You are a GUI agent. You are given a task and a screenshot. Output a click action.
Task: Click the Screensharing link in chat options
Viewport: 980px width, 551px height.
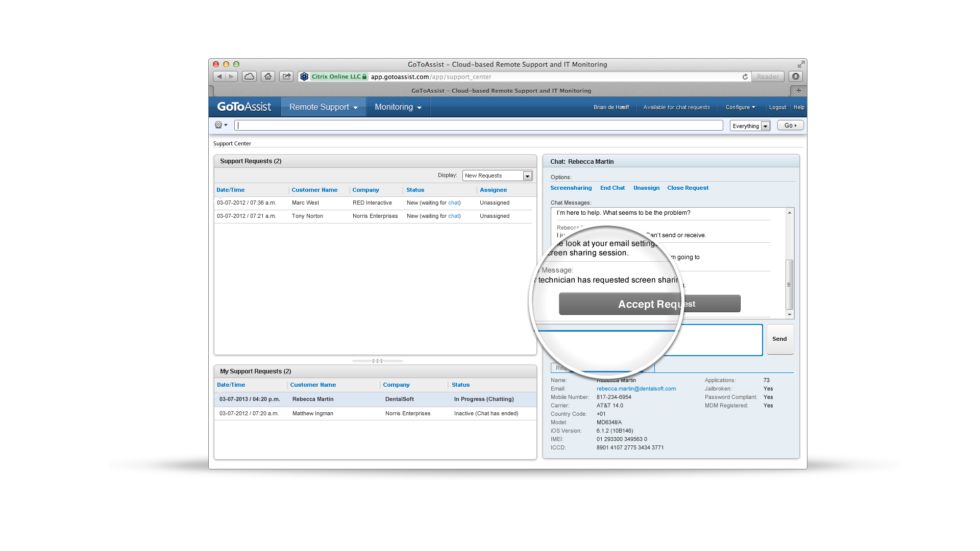click(x=571, y=188)
